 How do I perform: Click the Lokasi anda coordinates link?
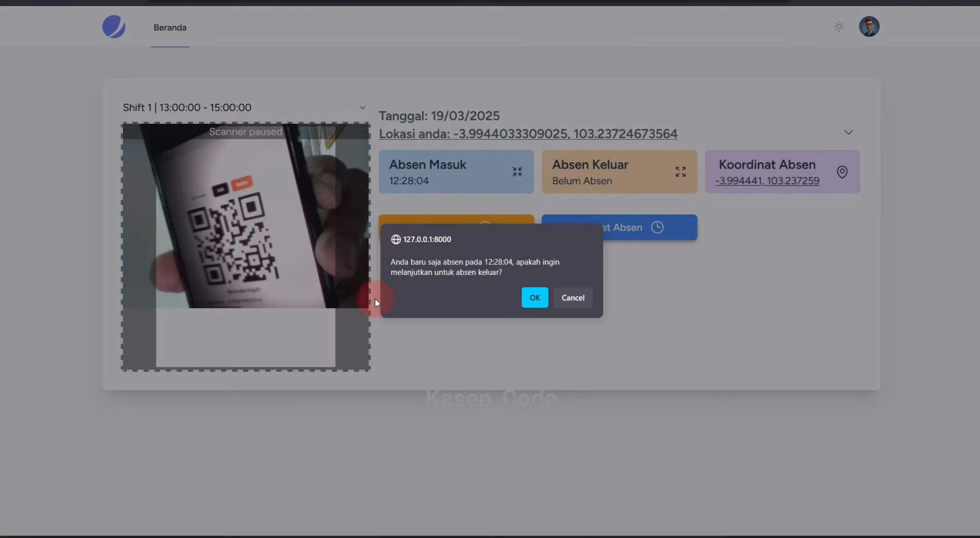[528, 134]
